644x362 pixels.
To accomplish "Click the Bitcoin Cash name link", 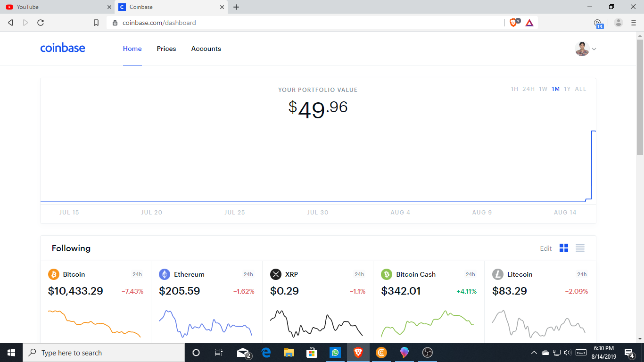I will point(416,274).
